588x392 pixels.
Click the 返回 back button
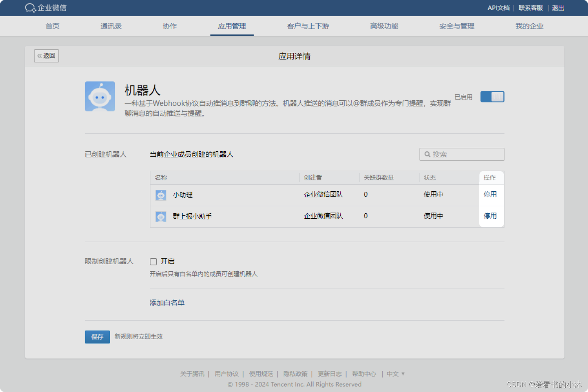[x=46, y=56]
